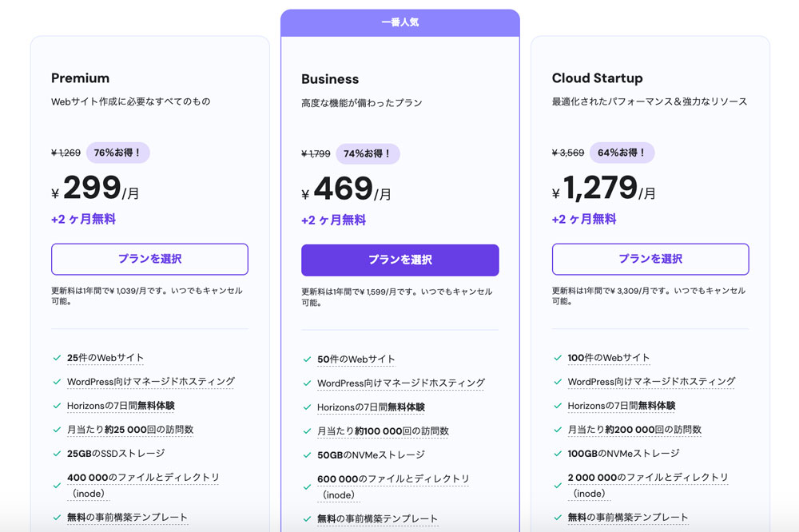Click checkmark next to 50GBのNVMeストレージ
The width and height of the screenshot is (799, 532).
pyautogui.click(x=307, y=455)
